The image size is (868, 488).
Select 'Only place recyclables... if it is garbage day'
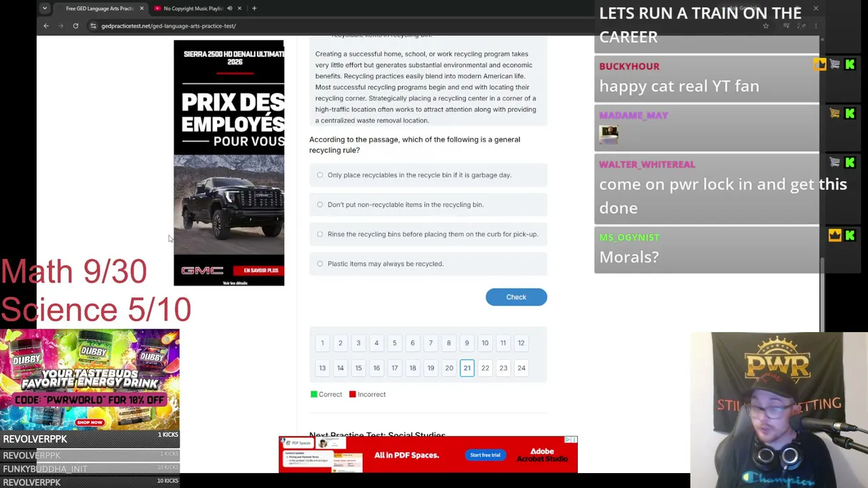point(428,175)
